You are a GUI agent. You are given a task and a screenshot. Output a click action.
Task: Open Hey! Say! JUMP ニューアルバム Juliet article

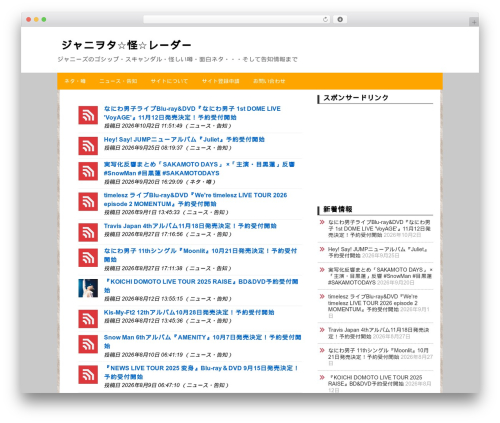(x=184, y=139)
